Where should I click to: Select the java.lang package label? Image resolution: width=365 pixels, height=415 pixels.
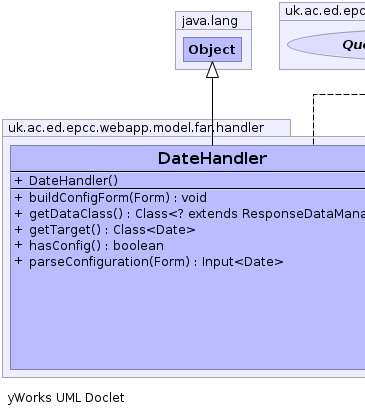[210, 21]
